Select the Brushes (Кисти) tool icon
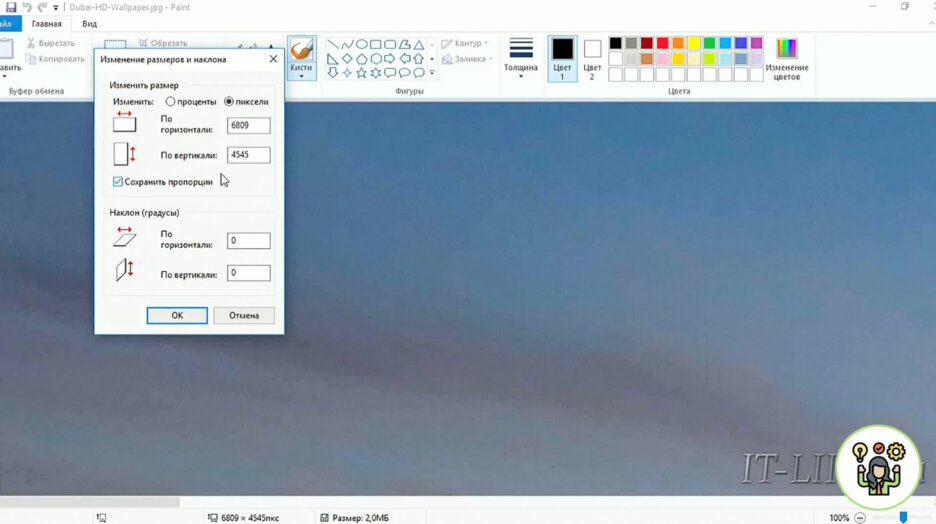The height and width of the screenshot is (524, 936). pyautogui.click(x=301, y=50)
